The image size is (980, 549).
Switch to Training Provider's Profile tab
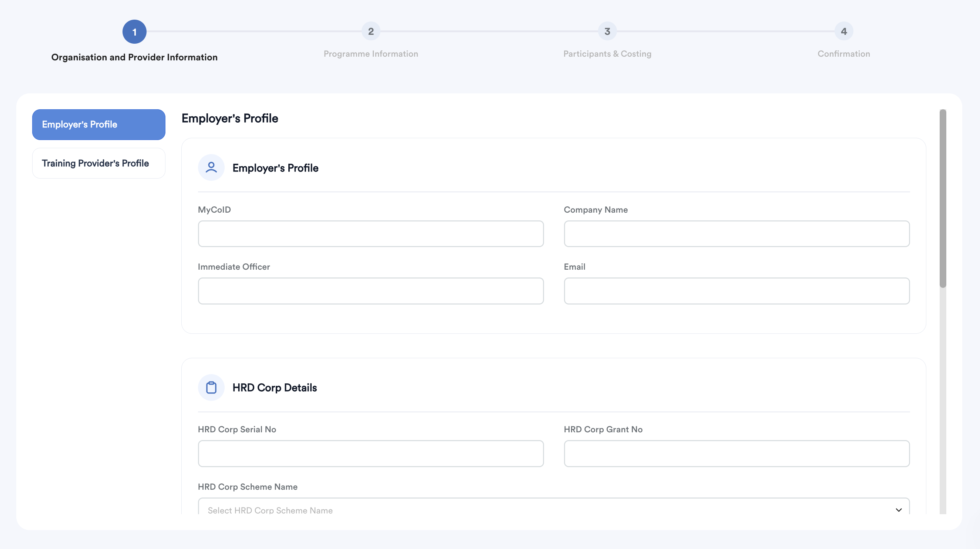pyautogui.click(x=98, y=163)
